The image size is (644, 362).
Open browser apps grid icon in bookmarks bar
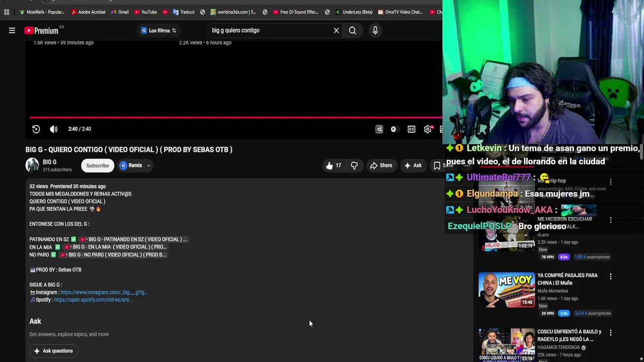(x=7, y=12)
